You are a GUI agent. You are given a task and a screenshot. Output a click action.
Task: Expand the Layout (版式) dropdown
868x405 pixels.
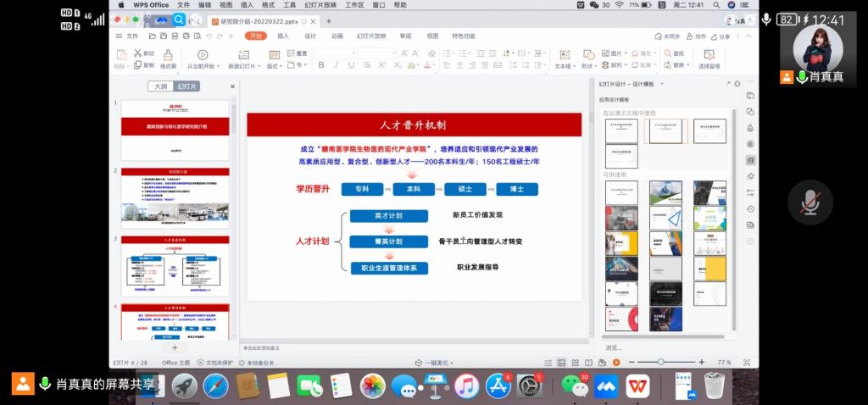pyautogui.click(x=274, y=65)
